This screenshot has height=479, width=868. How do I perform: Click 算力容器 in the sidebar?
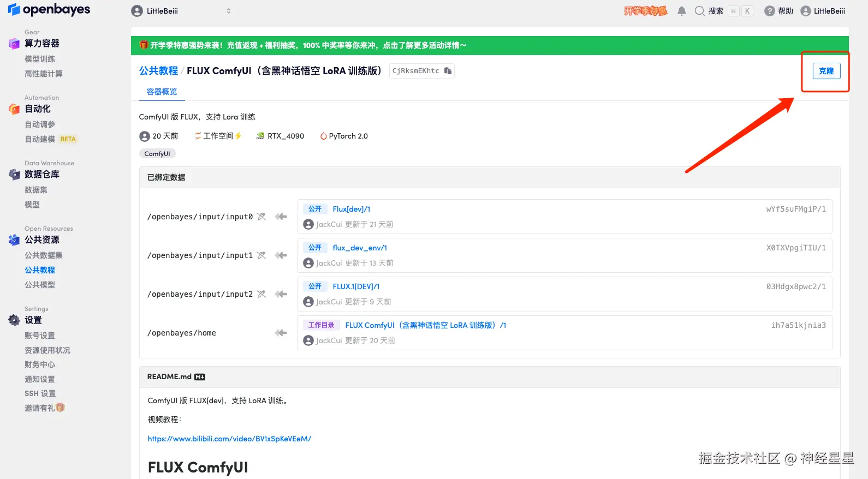[x=42, y=43]
